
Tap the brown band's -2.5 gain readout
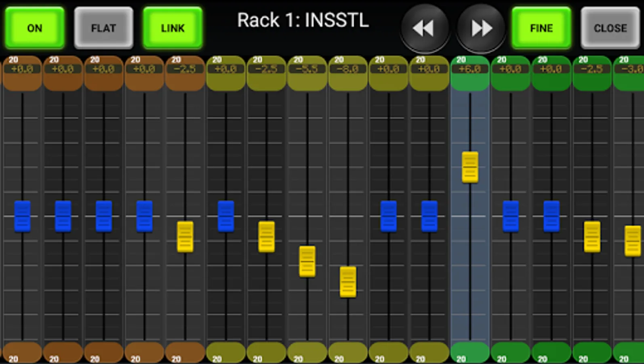click(185, 69)
